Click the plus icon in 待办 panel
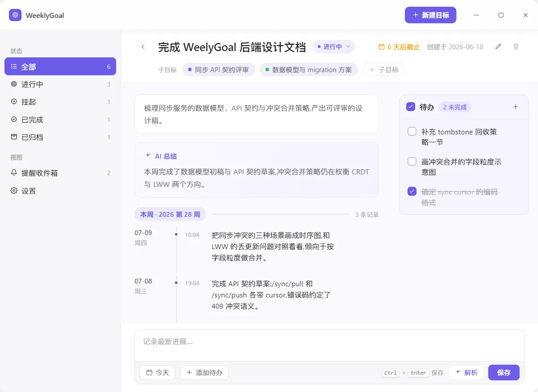This screenshot has width=538, height=392. [516, 107]
